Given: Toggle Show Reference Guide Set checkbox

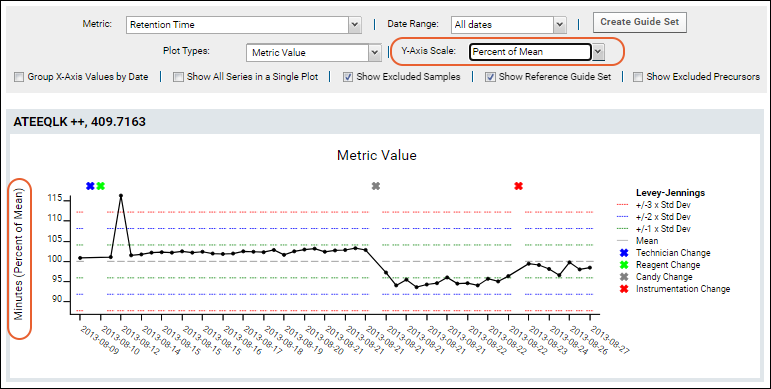Looking at the screenshot, I should click(490, 77).
